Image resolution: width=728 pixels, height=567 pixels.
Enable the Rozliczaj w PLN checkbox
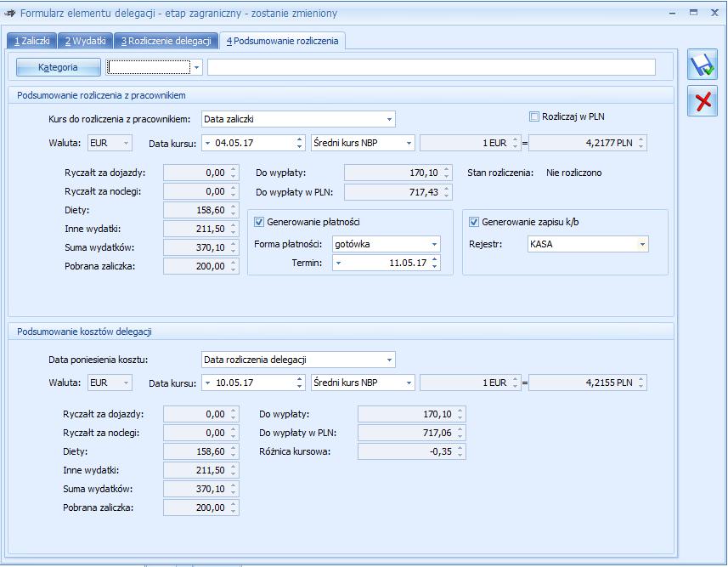point(534,116)
